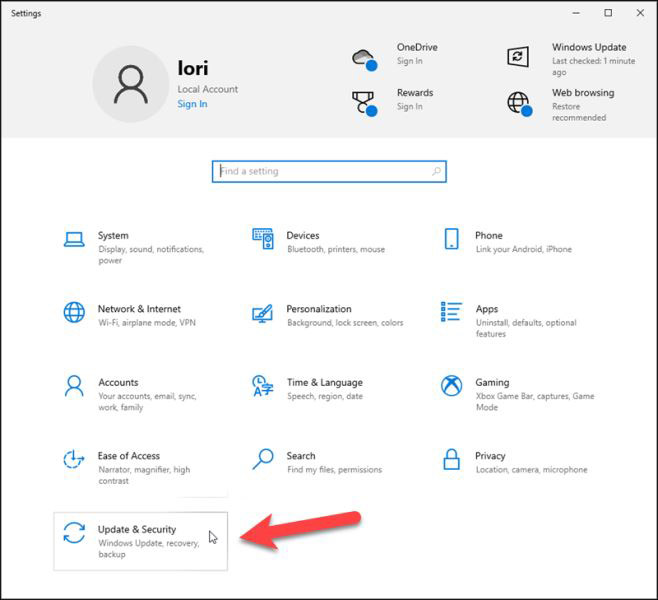Click the Apps list icon

click(452, 312)
